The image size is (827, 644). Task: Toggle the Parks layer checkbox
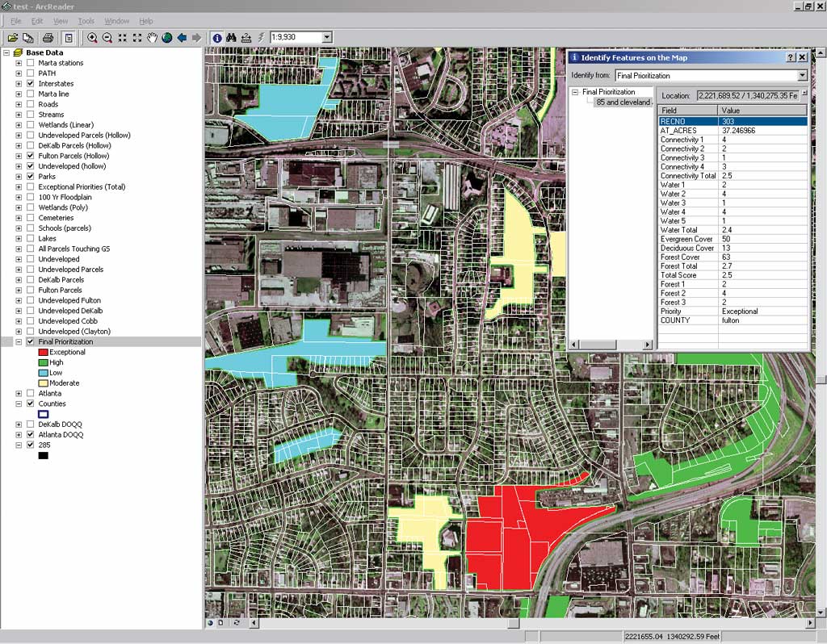pyautogui.click(x=30, y=177)
